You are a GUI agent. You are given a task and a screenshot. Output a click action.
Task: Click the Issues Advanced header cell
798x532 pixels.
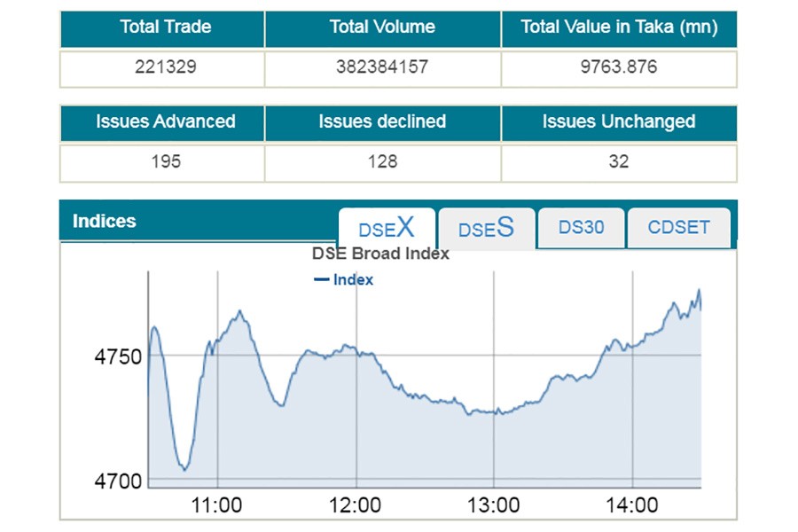165,122
